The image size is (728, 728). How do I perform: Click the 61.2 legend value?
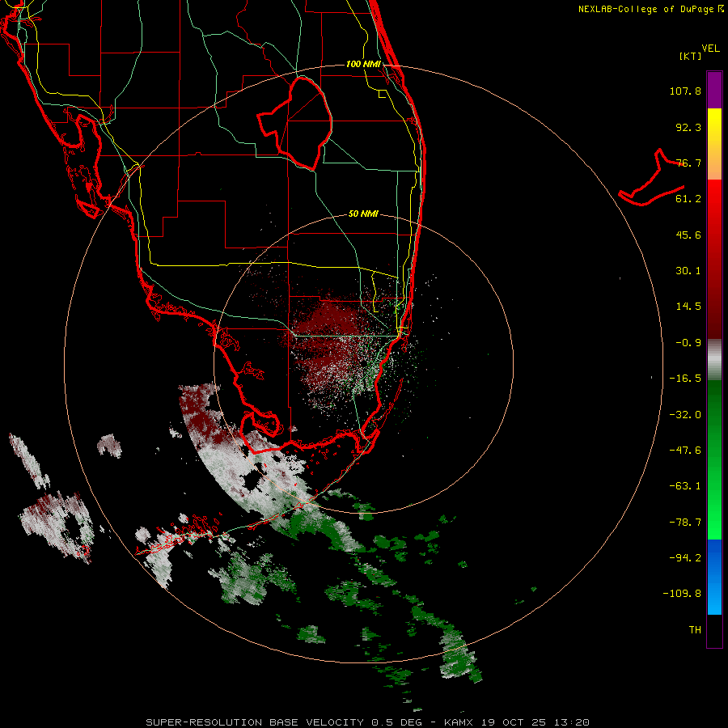click(x=688, y=199)
